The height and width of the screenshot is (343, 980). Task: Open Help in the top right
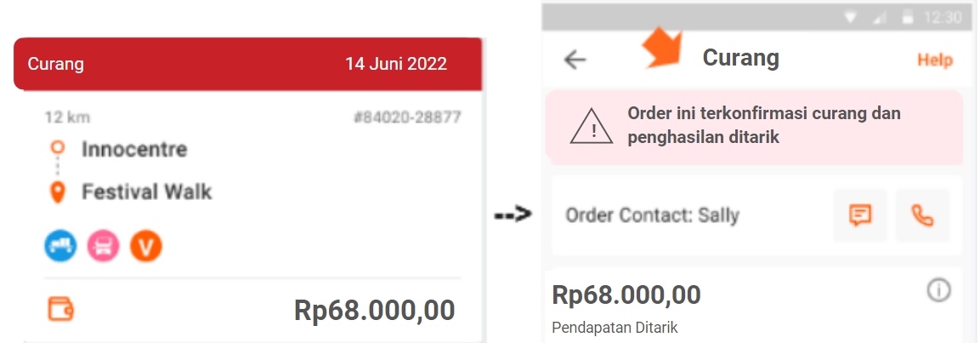click(934, 60)
